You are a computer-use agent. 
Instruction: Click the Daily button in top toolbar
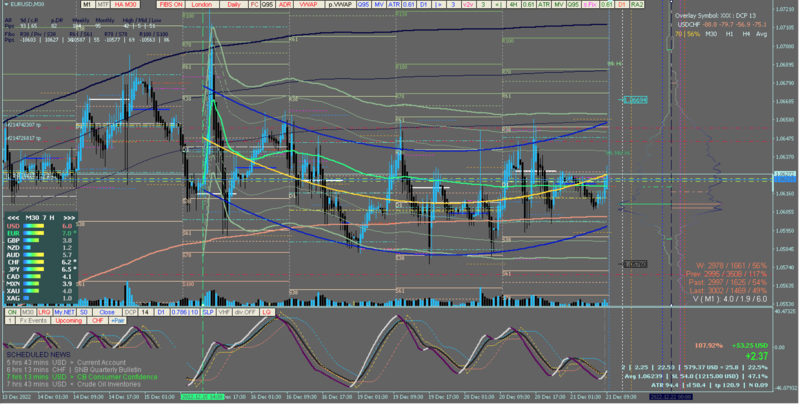click(234, 5)
